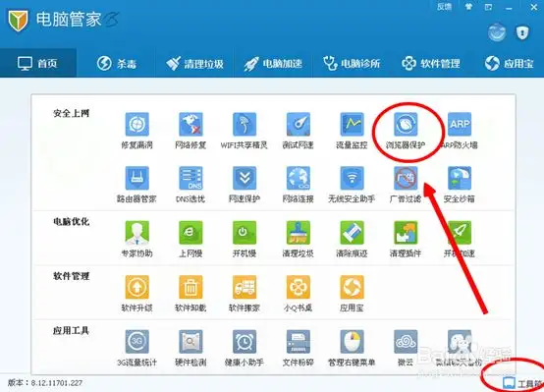Select the 电脑加速 tab

pos(273,63)
